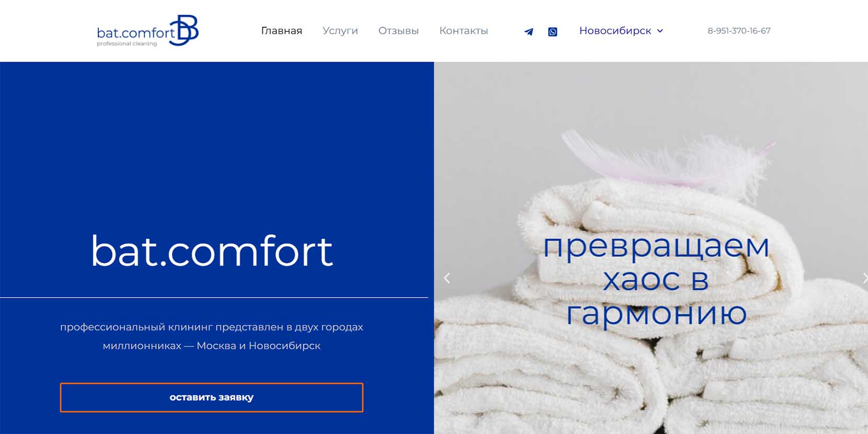Open the WhatsApp icon link
This screenshot has height=434, width=868.
pos(553,31)
